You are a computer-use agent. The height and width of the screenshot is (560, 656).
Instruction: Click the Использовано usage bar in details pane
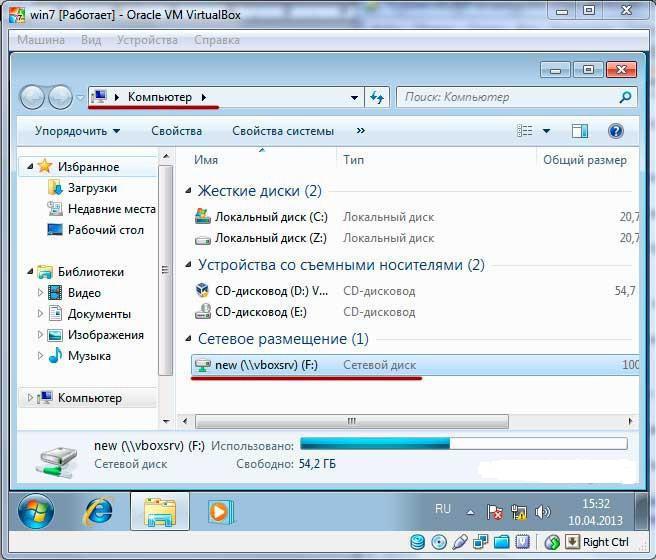pos(464,443)
